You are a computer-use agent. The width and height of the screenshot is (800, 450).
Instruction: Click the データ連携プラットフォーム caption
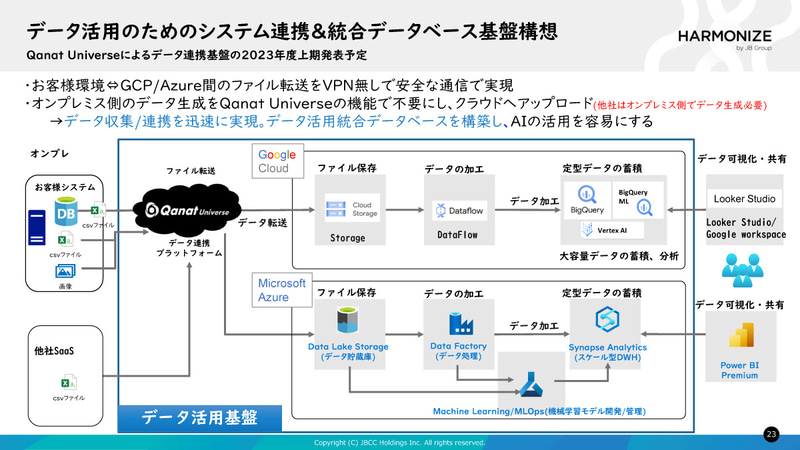click(189, 248)
